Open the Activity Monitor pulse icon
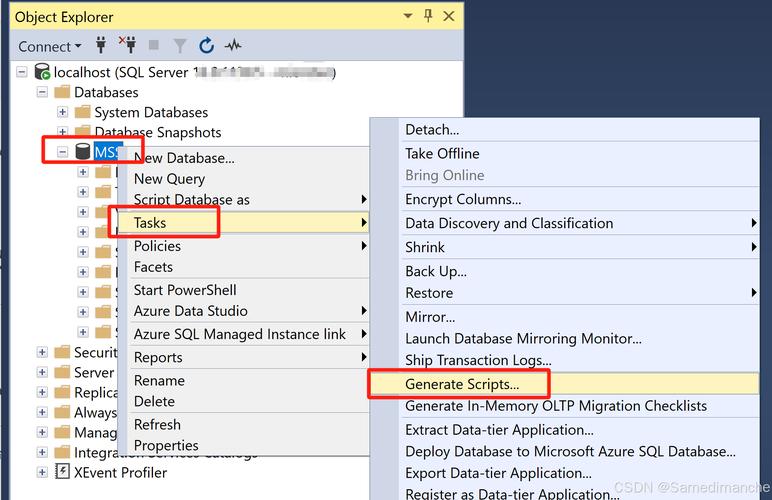Screen dimensions: 772x500 (x=232, y=45)
